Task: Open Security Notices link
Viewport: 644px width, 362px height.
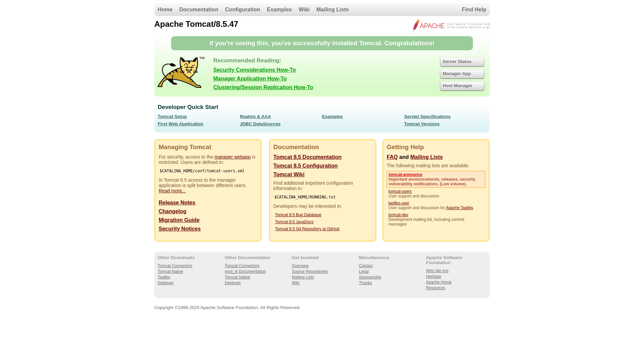Action: [x=179, y=229]
